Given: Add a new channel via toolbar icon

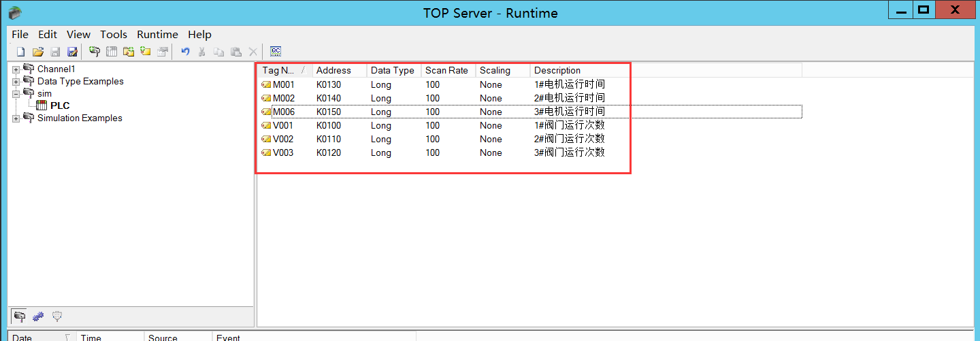Looking at the screenshot, I should click(x=95, y=52).
